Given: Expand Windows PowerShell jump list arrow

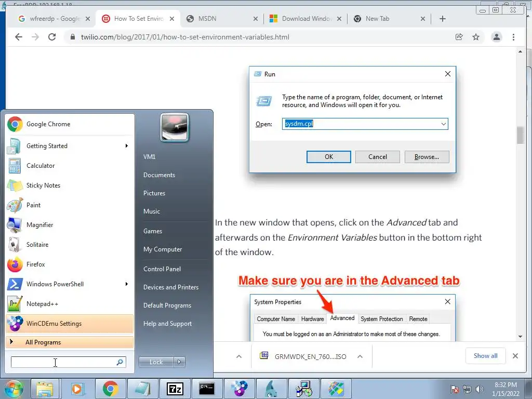Looking at the screenshot, I should pyautogui.click(x=127, y=284).
